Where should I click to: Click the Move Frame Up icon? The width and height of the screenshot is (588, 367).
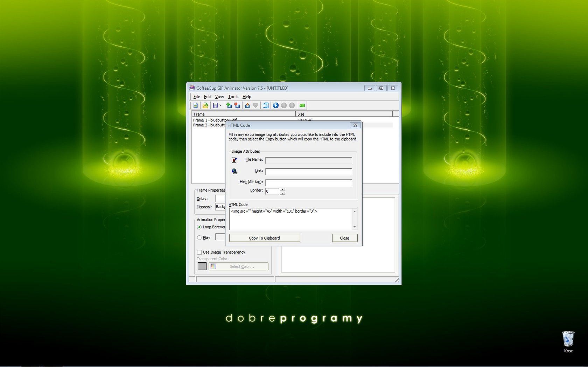pyautogui.click(x=247, y=105)
